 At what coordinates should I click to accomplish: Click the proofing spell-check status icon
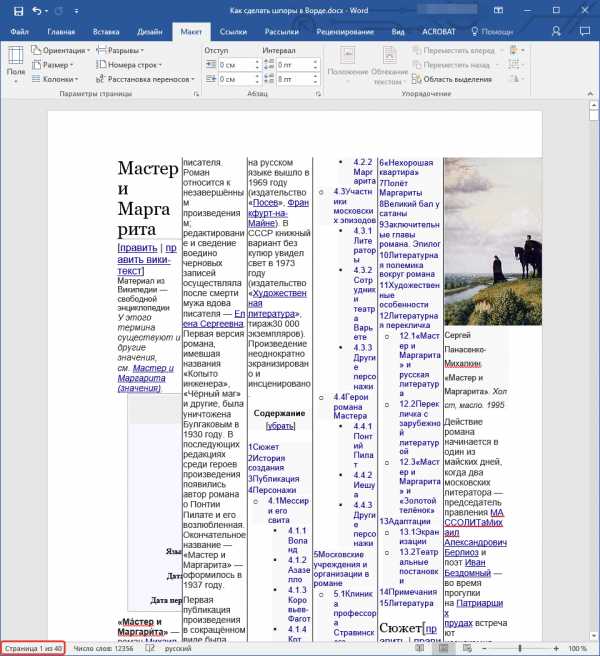pyautogui.click(x=149, y=648)
